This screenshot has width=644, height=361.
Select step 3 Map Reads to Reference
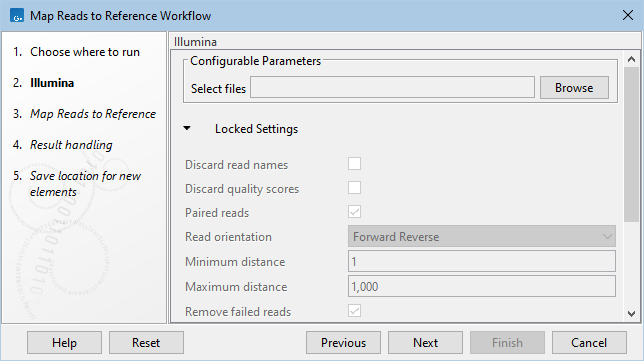[92, 114]
